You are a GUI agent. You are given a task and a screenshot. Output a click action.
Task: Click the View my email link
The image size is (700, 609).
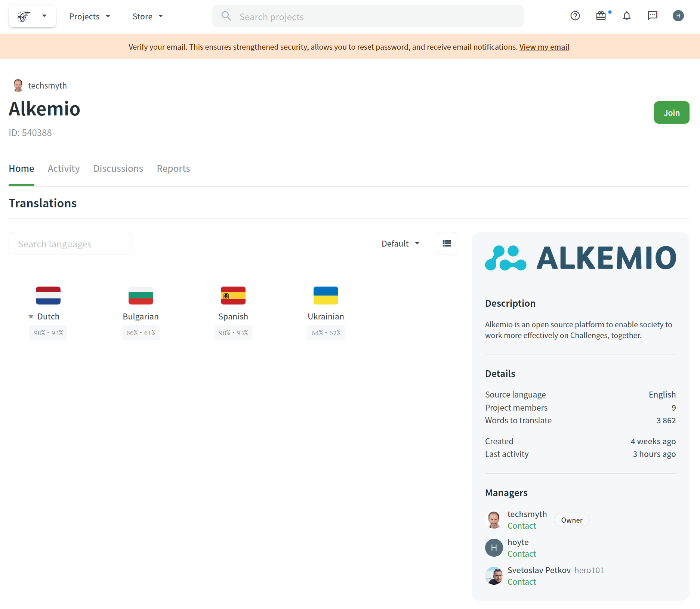(544, 47)
